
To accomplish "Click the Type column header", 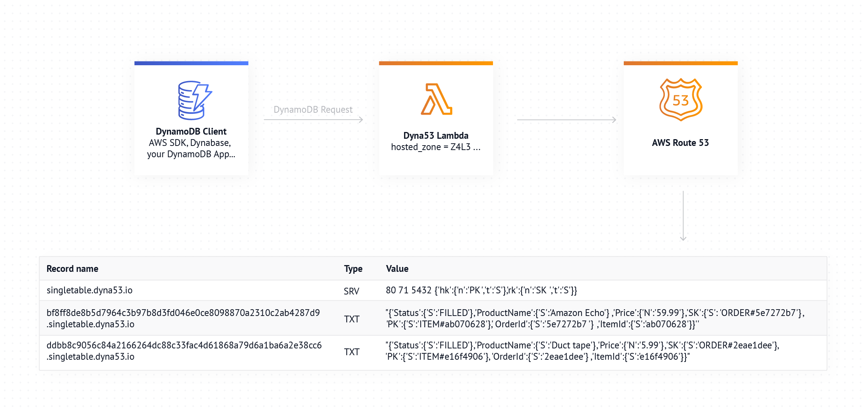I will (x=353, y=269).
